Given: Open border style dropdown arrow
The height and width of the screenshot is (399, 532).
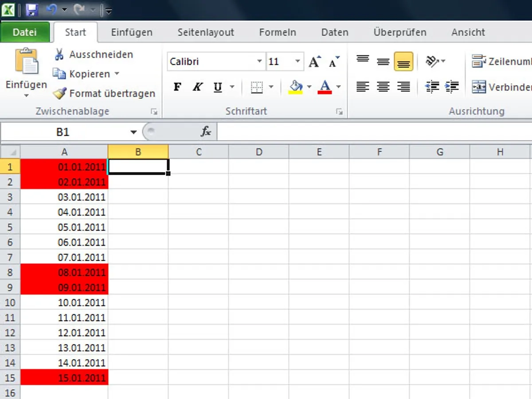Looking at the screenshot, I should [x=271, y=87].
